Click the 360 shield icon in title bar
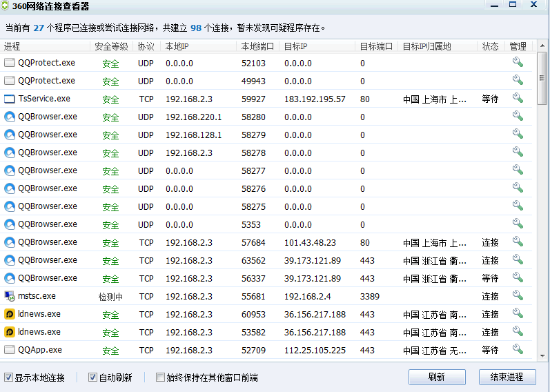The width and height of the screenshot is (550, 392). click(x=6, y=6)
